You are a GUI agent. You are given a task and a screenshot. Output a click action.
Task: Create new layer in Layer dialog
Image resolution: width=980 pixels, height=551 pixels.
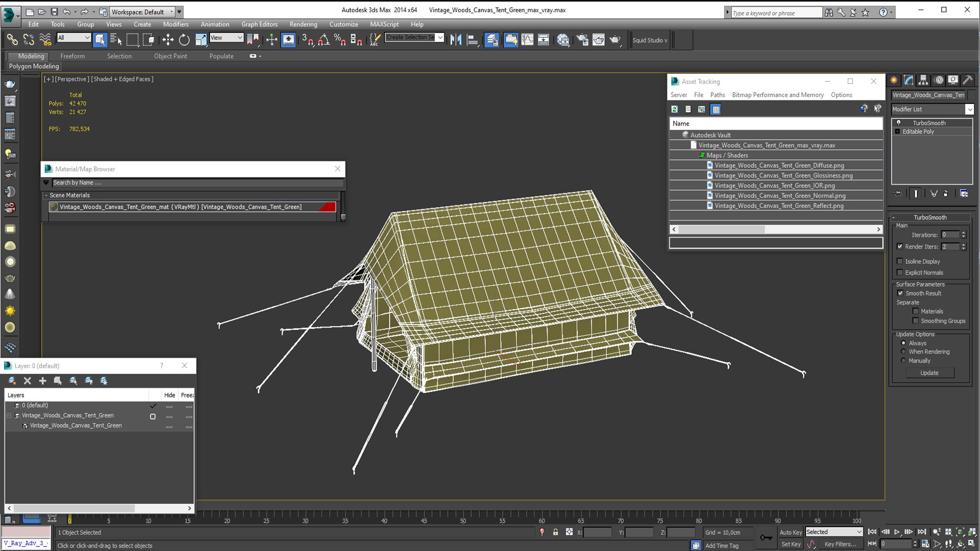click(x=12, y=381)
